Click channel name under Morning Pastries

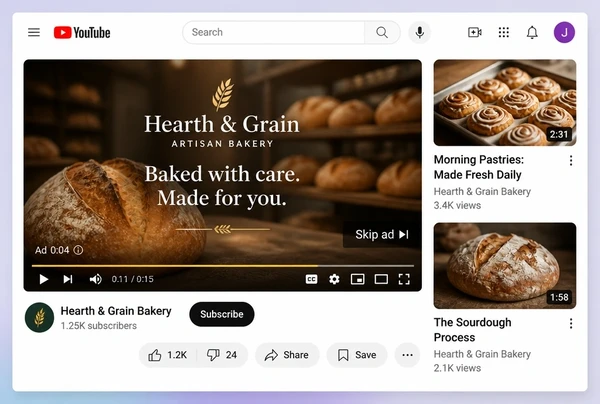[x=482, y=191]
